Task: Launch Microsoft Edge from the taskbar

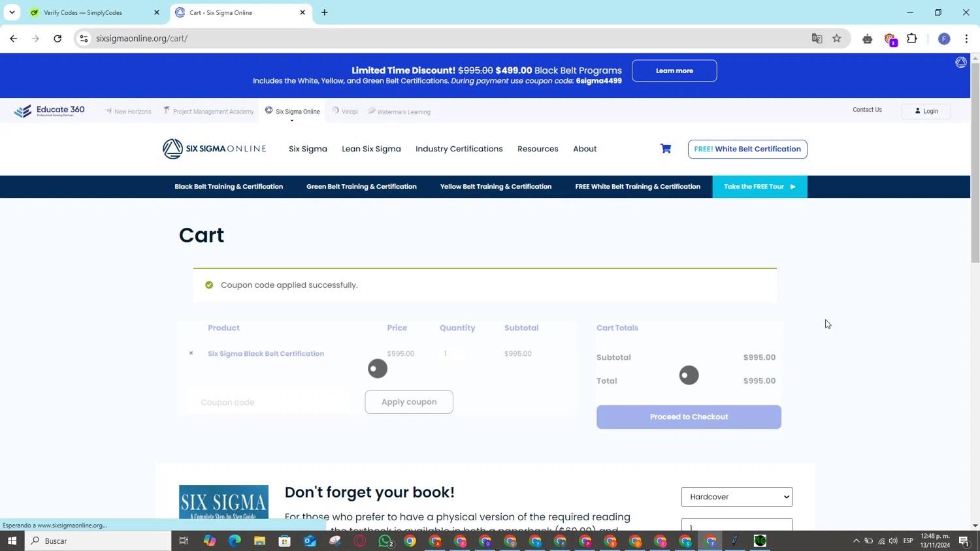Action: [x=235, y=541]
